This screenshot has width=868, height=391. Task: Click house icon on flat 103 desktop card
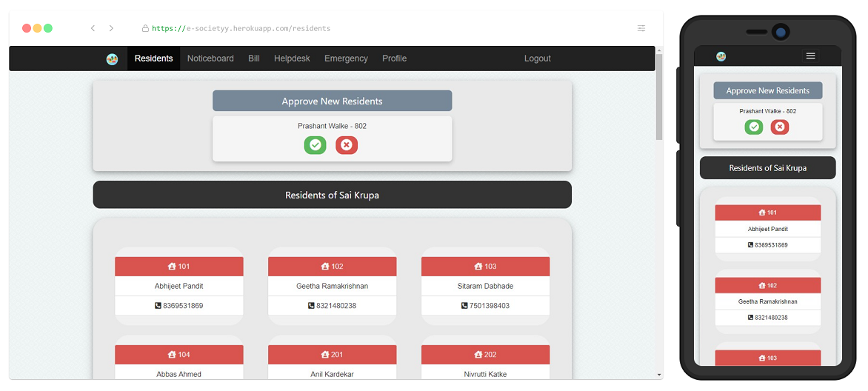(x=478, y=267)
